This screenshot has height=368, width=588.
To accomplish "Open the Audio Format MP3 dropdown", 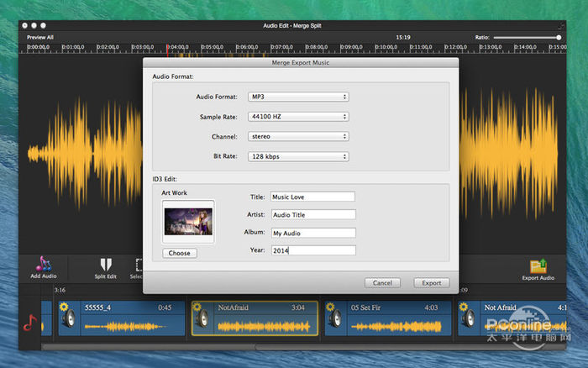I will click(297, 97).
